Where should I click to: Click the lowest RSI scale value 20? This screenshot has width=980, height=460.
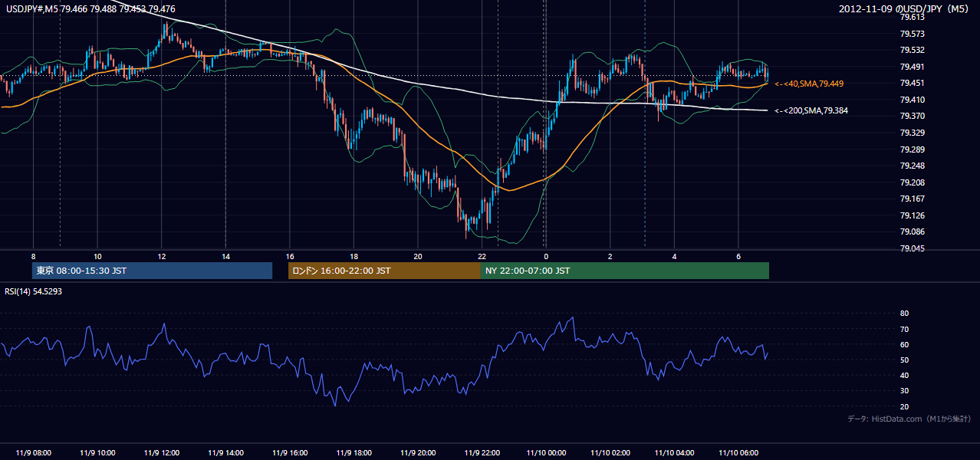click(x=904, y=406)
